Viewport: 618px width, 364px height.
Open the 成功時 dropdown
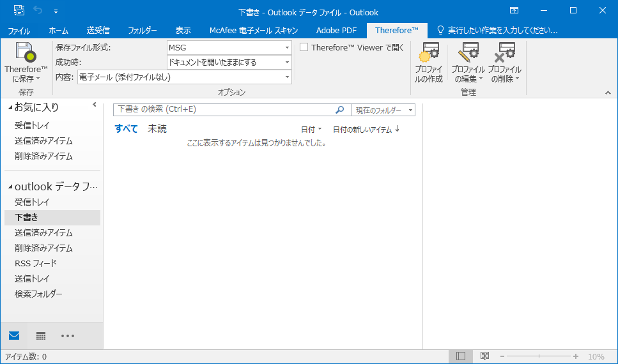click(288, 62)
